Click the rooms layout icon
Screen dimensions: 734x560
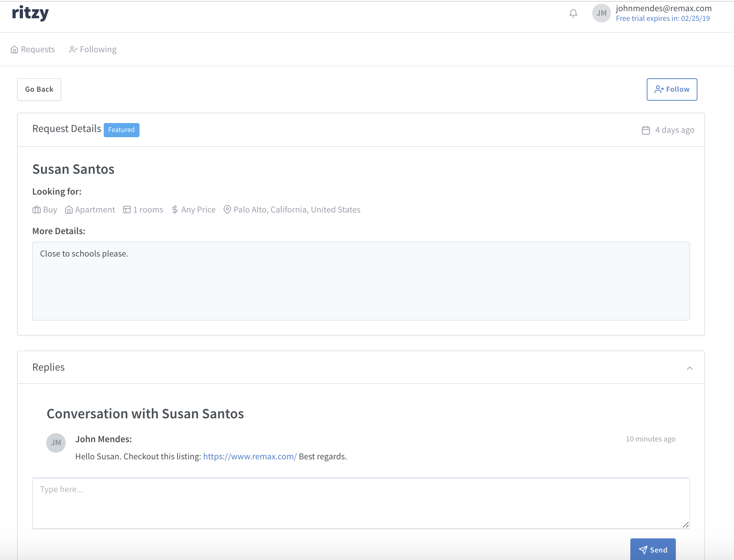(x=127, y=210)
